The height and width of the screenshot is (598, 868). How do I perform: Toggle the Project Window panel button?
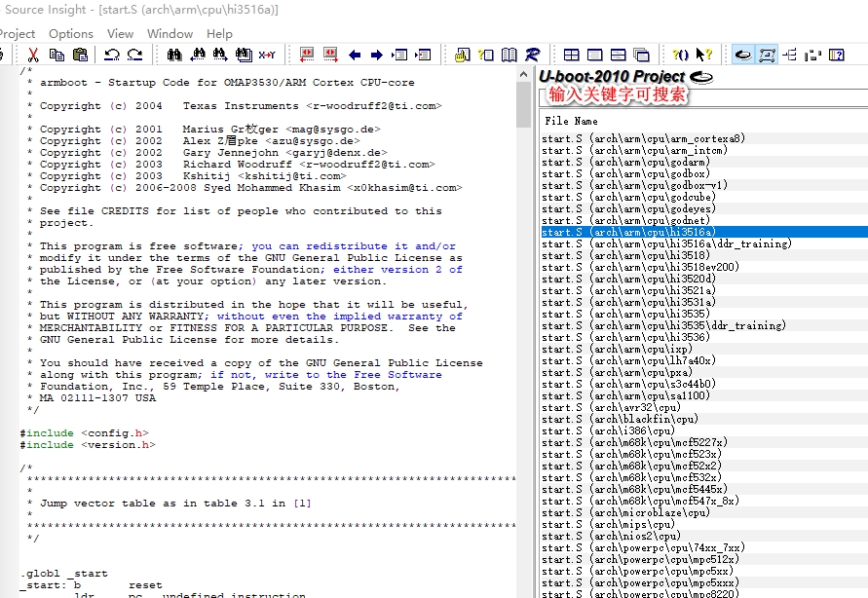click(x=742, y=56)
